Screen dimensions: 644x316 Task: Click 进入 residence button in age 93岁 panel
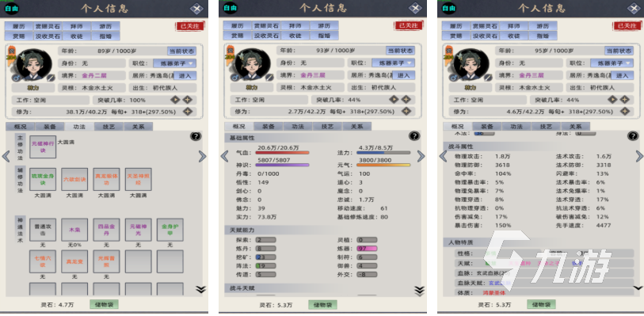click(x=404, y=75)
